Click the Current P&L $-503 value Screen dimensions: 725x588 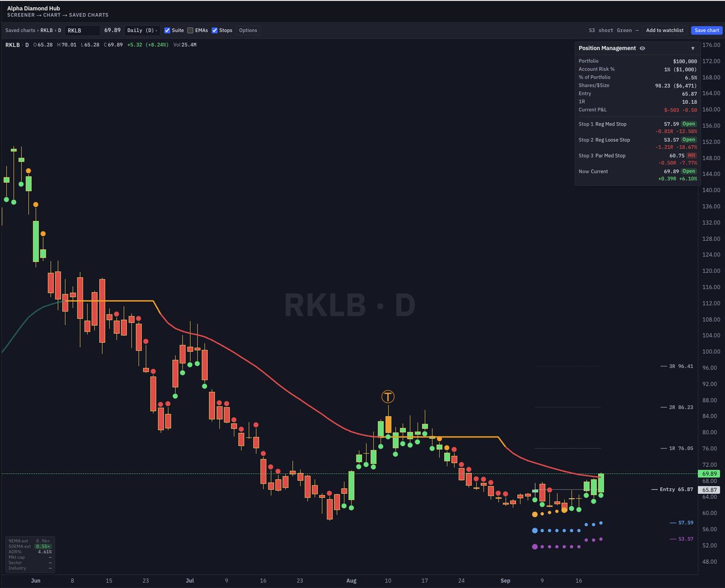pos(680,109)
